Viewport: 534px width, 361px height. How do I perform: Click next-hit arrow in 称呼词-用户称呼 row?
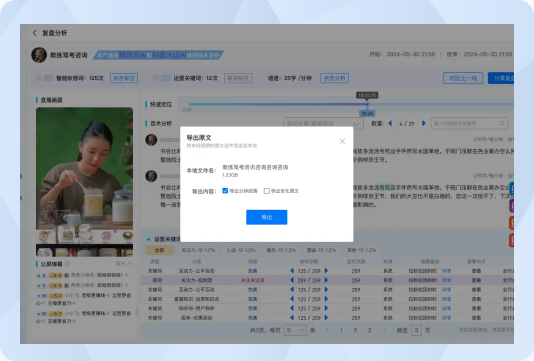tap(326, 308)
